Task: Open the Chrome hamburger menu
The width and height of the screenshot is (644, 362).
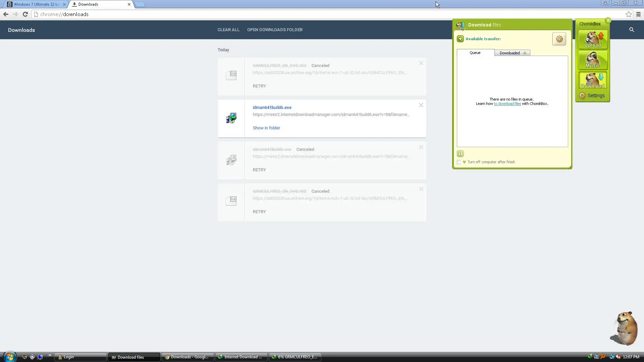Action: point(638,14)
